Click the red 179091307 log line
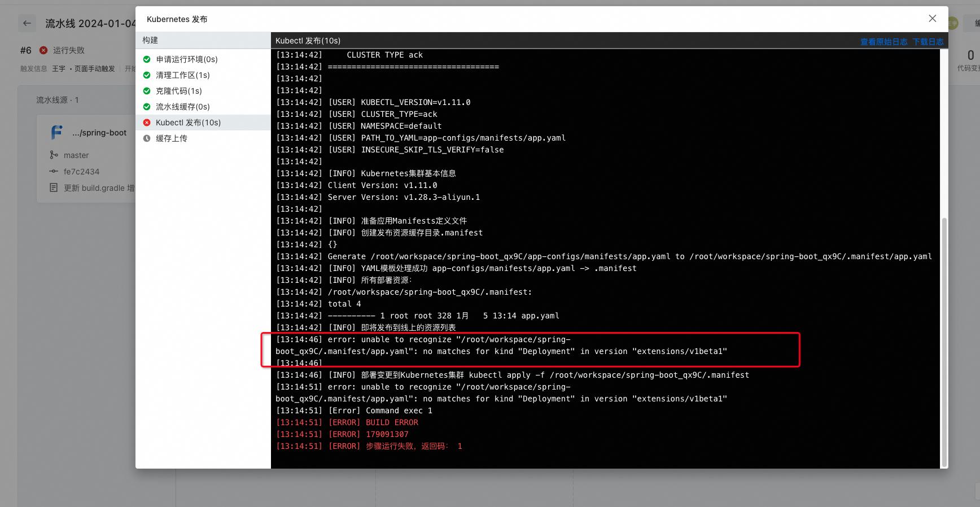 (342, 434)
